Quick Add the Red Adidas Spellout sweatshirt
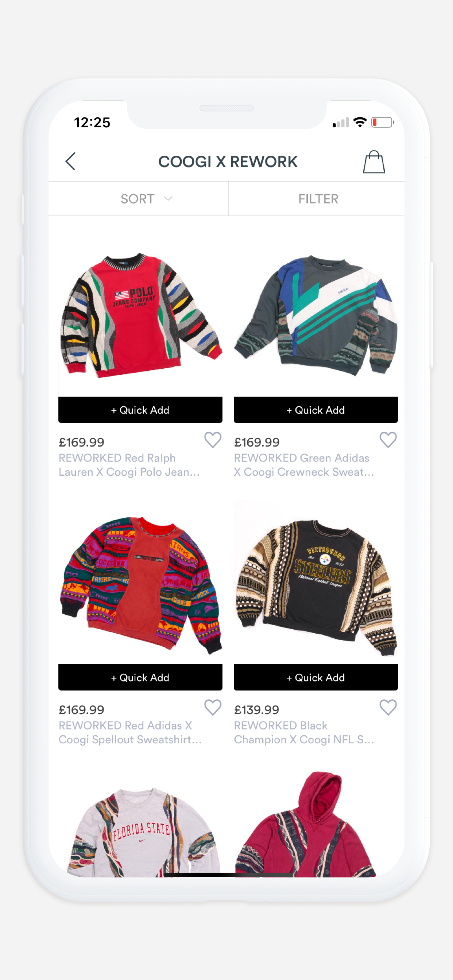Viewport: 453px width, 980px height. point(140,677)
